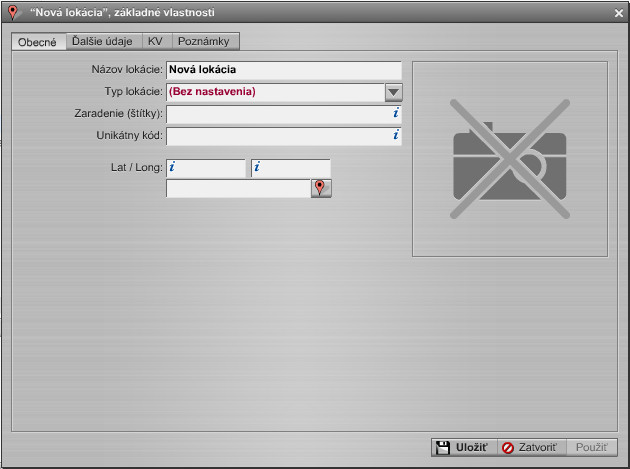The height and width of the screenshot is (469, 630).
Task: Close the dialog with the title bar X
Action: (619, 13)
